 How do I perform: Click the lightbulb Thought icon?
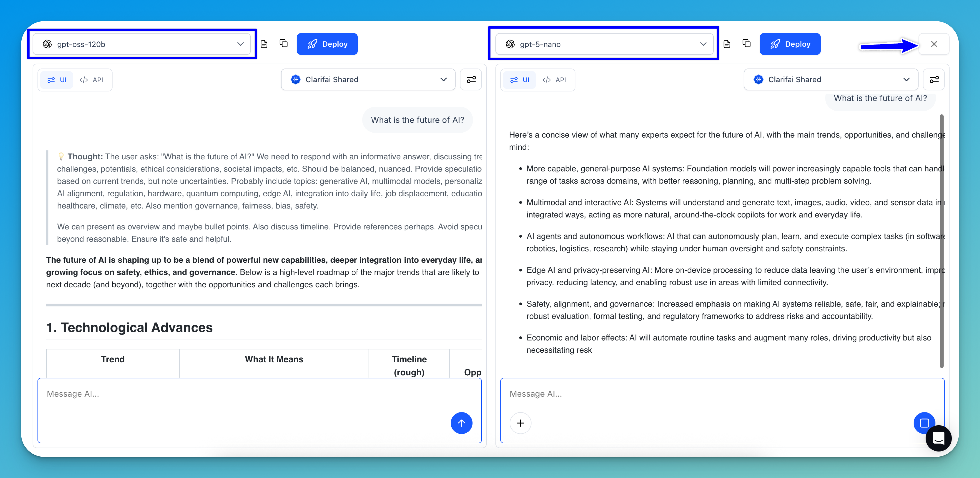pyautogui.click(x=61, y=156)
